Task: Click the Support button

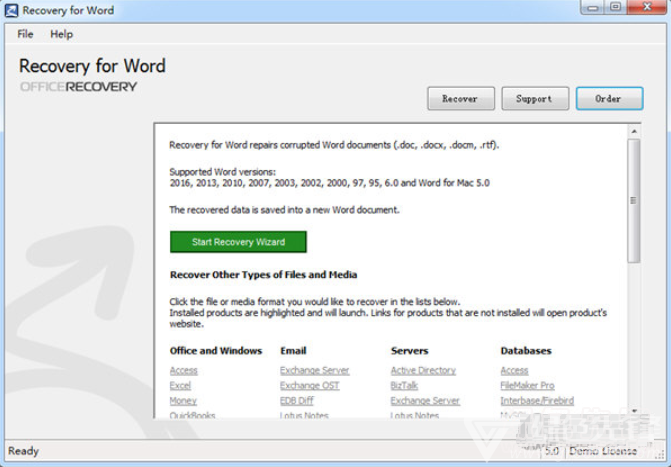Action: (535, 98)
